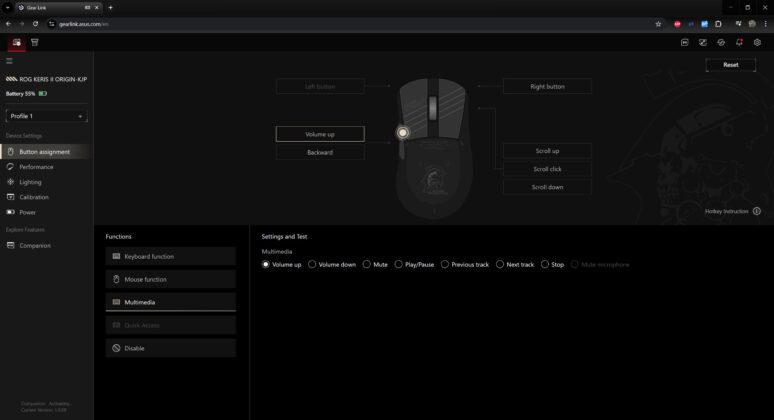
Task: Select the Scroll down assignment box
Action: point(547,187)
